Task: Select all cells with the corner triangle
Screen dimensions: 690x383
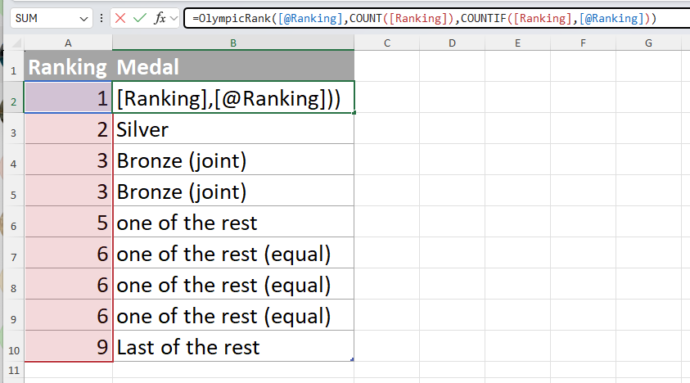Action: [15, 43]
